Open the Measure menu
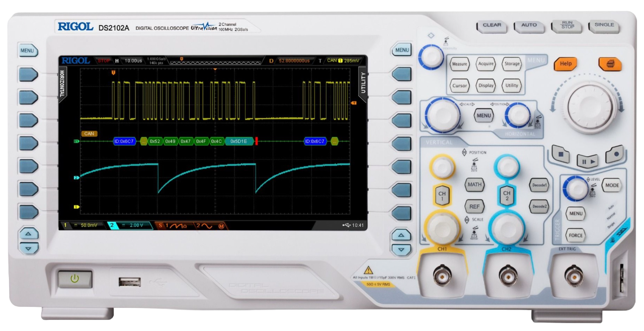 click(x=459, y=64)
